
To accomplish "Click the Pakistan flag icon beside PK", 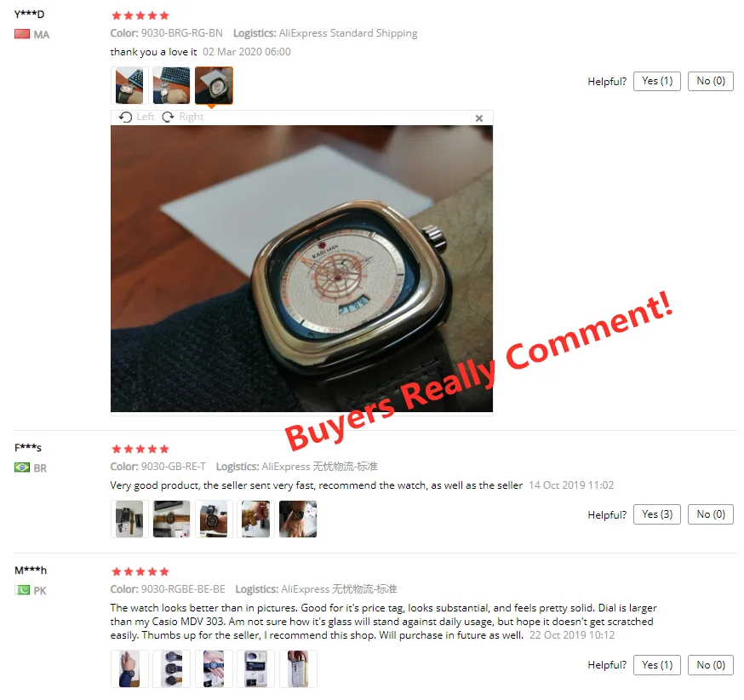I will click(x=22, y=590).
